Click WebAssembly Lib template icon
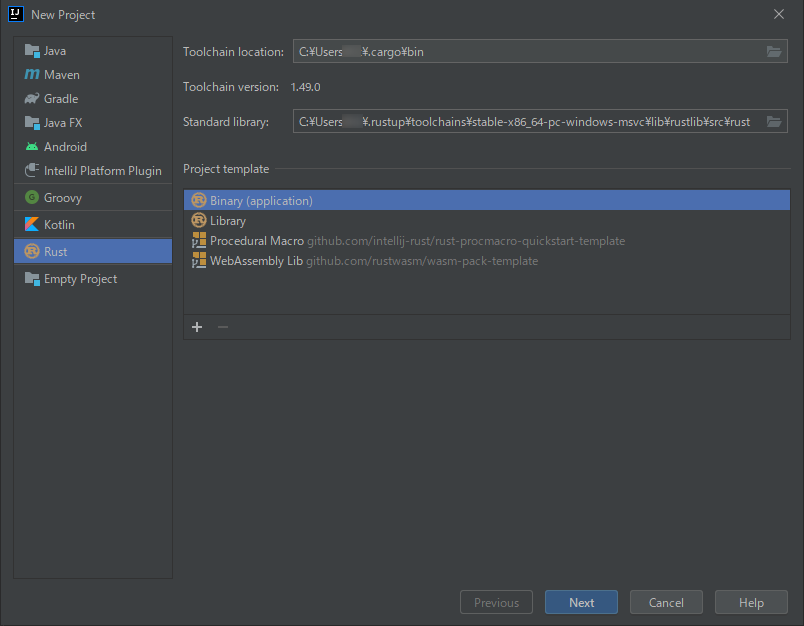The width and height of the screenshot is (804, 626). click(198, 260)
